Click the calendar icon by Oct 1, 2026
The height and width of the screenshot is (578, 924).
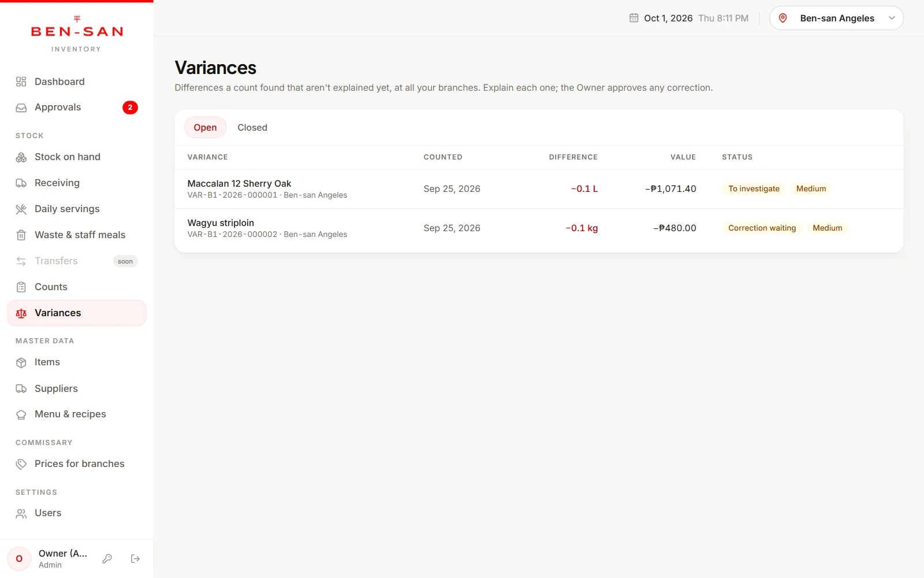click(x=634, y=18)
